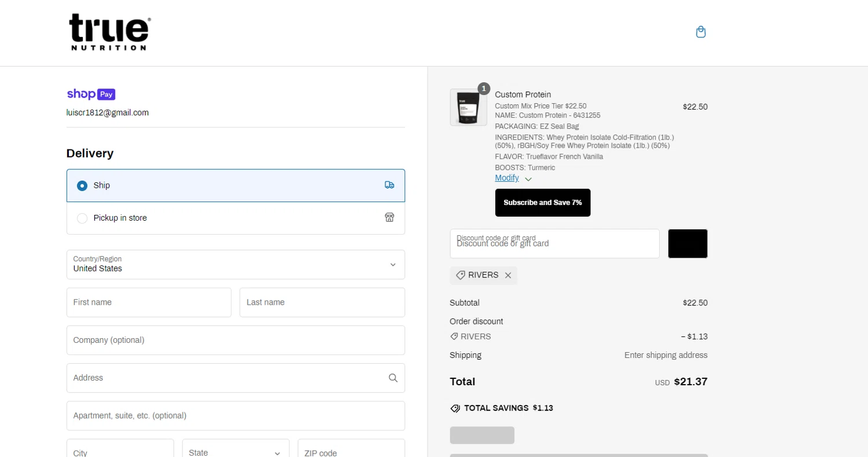This screenshot has width=868, height=457.
Task: Click the address search magnifier icon
Action: pos(393,378)
